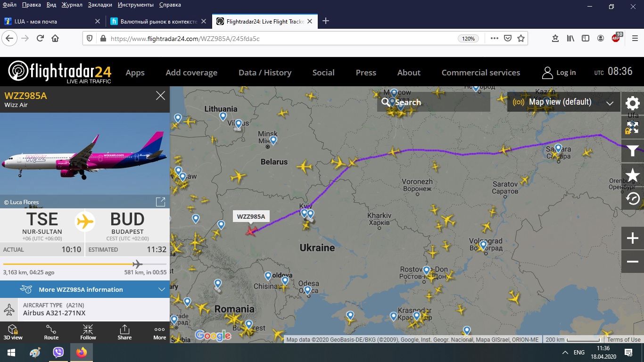The height and width of the screenshot is (362, 644).
Task: Follow the WZZ985A aircraft
Action: 88,332
